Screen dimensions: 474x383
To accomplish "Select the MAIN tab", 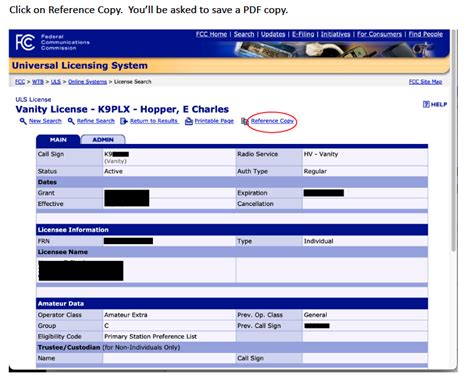I will (58, 140).
